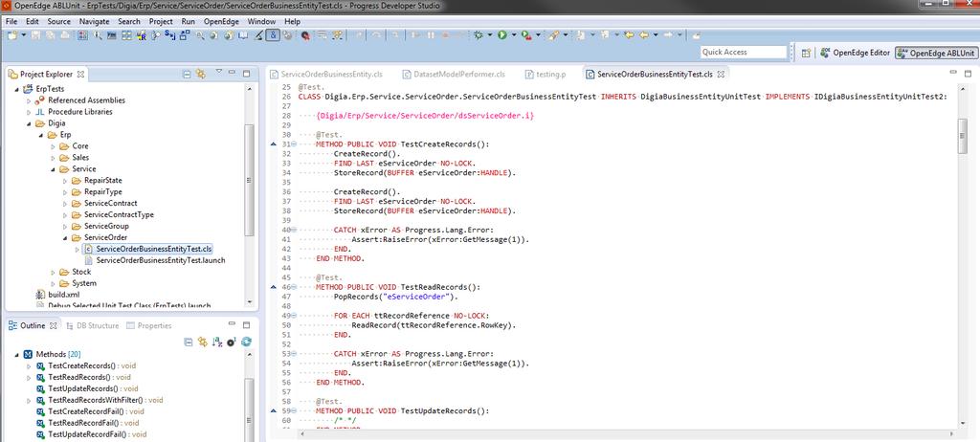
Task: Click the Open Perspective icon
Action: (x=806, y=53)
